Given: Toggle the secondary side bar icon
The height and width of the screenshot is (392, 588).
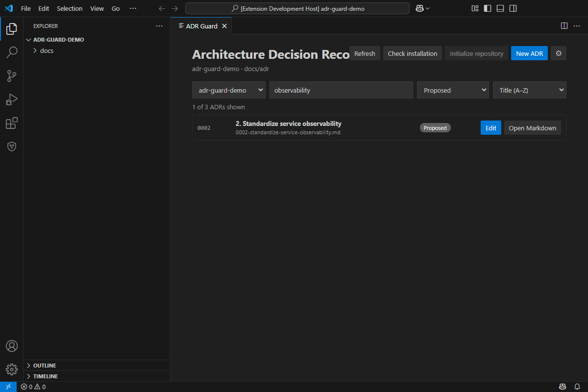Looking at the screenshot, I should [513, 8].
